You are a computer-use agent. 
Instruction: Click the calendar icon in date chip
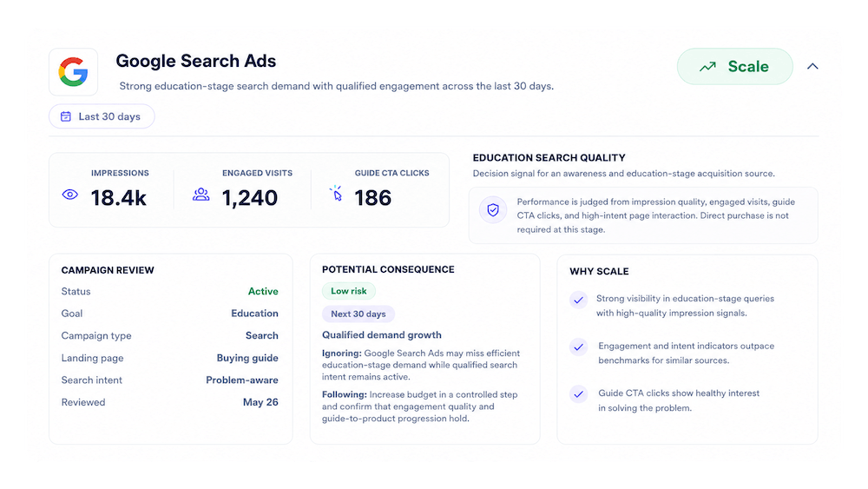(66, 116)
